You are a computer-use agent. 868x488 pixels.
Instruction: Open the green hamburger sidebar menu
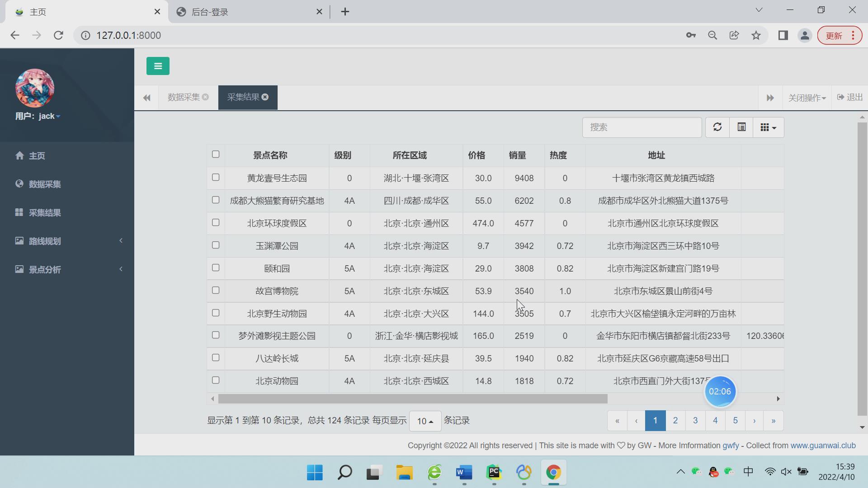coord(158,66)
